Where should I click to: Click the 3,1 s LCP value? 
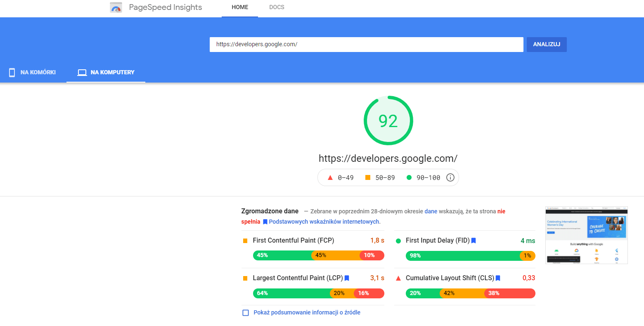click(377, 278)
